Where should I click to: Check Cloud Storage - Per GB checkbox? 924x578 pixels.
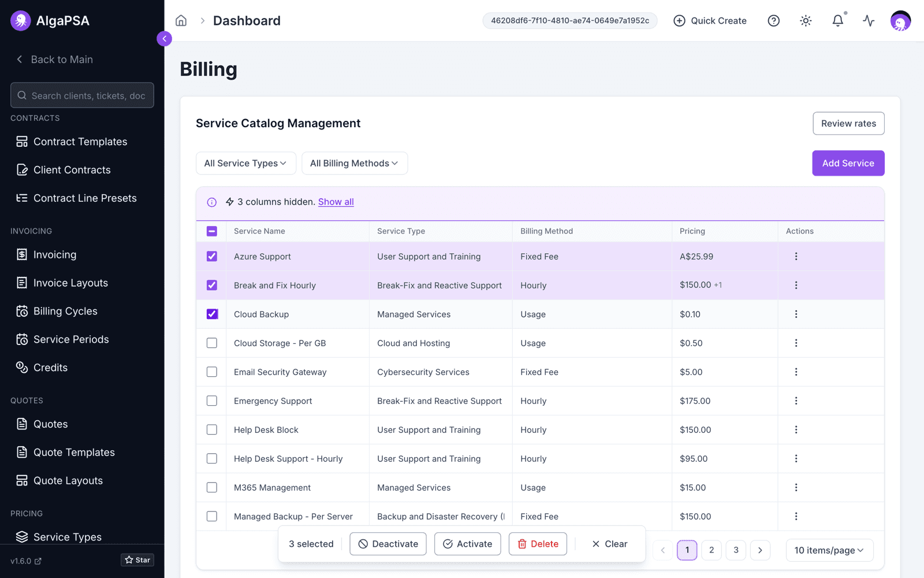click(x=212, y=343)
